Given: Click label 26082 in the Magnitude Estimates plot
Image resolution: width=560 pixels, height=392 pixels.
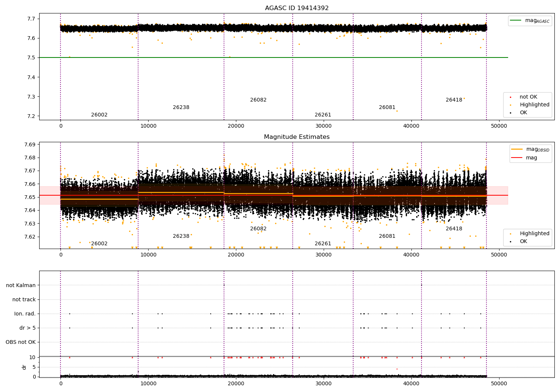Looking at the screenshot, I should [258, 229].
